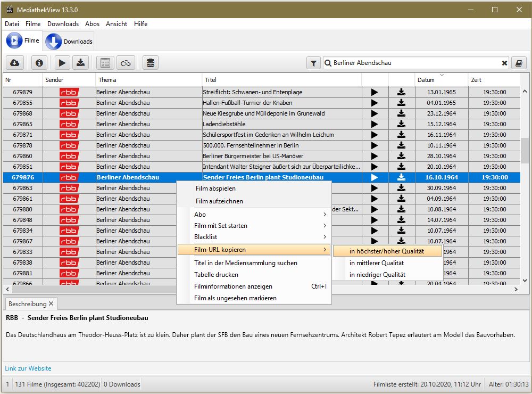Choose 'Film abspielen' in context menu
532x394 pixels.
pyautogui.click(x=254, y=188)
